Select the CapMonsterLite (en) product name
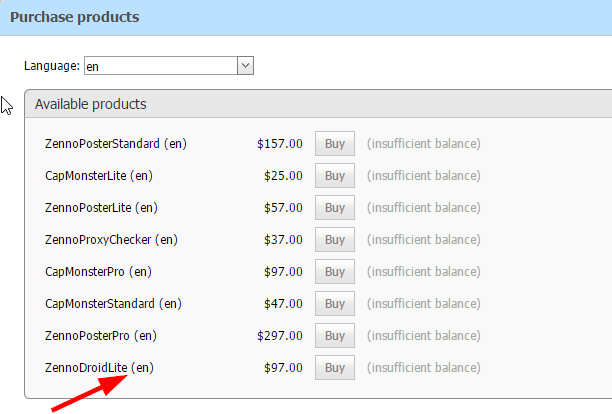The width and height of the screenshot is (612, 414). click(x=99, y=176)
